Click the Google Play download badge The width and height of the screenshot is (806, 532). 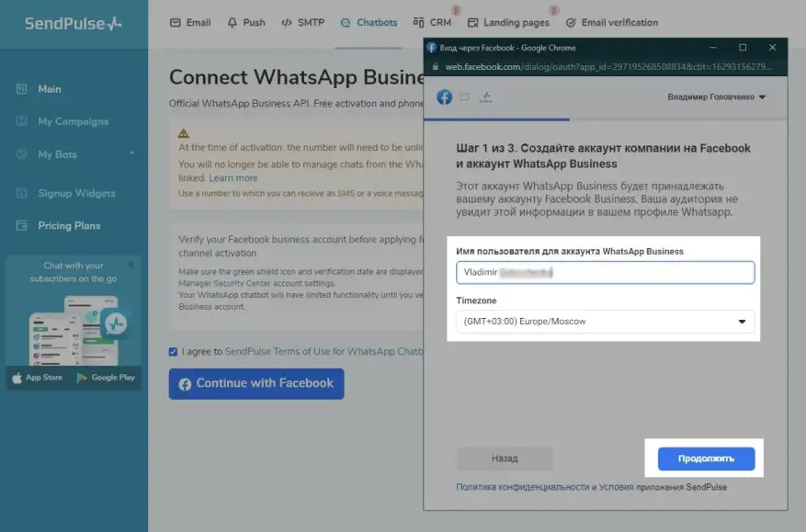pos(106,378)
